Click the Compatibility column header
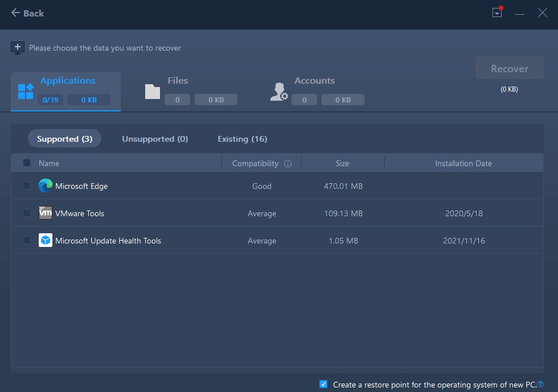Screen dimensions: 558x392 point(255,163)
